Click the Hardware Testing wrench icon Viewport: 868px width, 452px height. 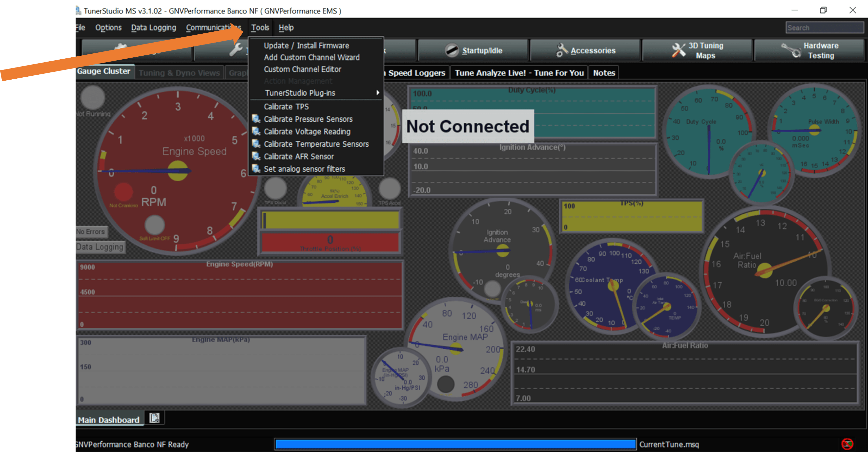tap(791, 50)
